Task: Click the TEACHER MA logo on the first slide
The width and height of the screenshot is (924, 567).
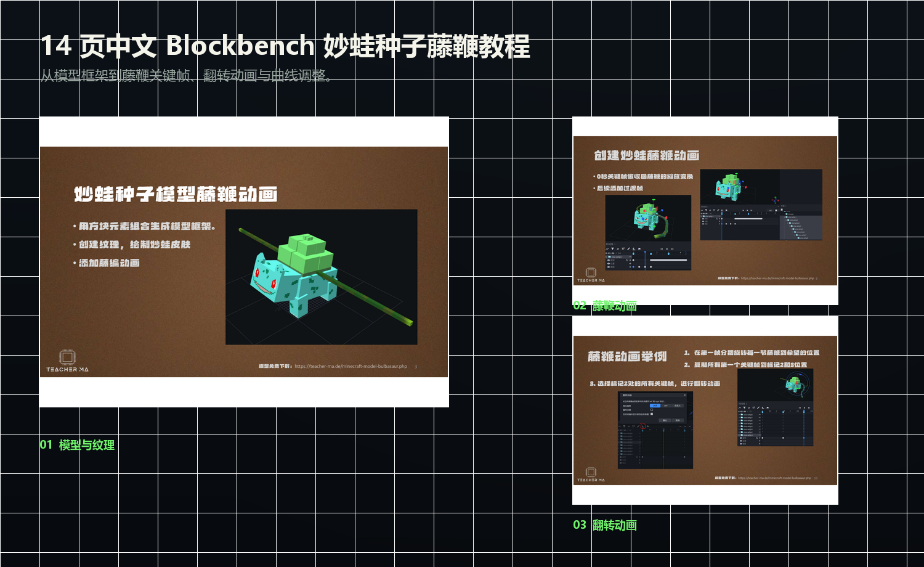Action: pos(67,361)
